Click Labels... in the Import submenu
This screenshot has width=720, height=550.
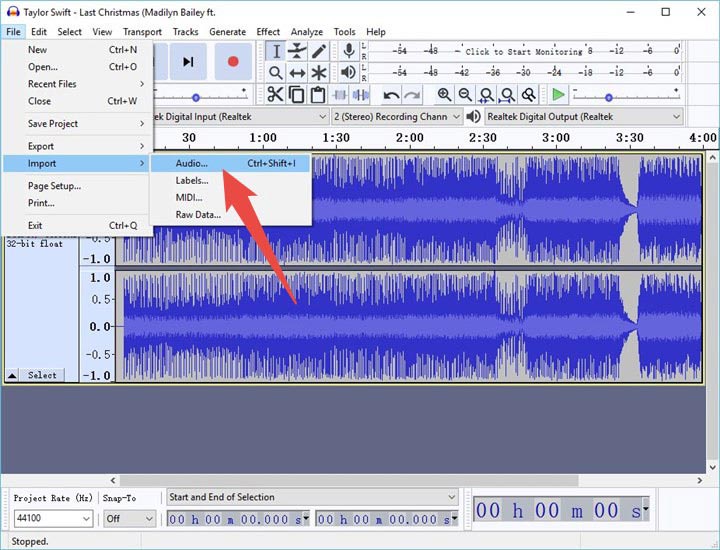tap(191, 181)
